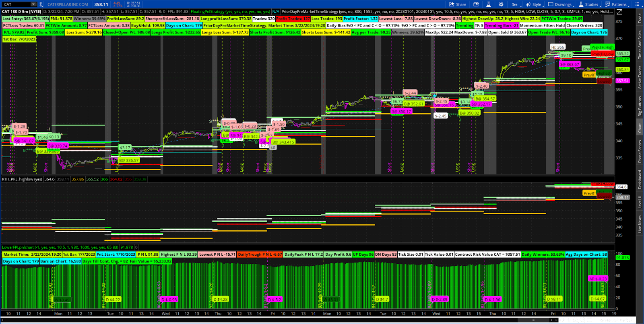Image resolution: width=644 pixels, height=324 pixels.
Task: Switch to the Active Trader side tab
Action: coord(640,77)
